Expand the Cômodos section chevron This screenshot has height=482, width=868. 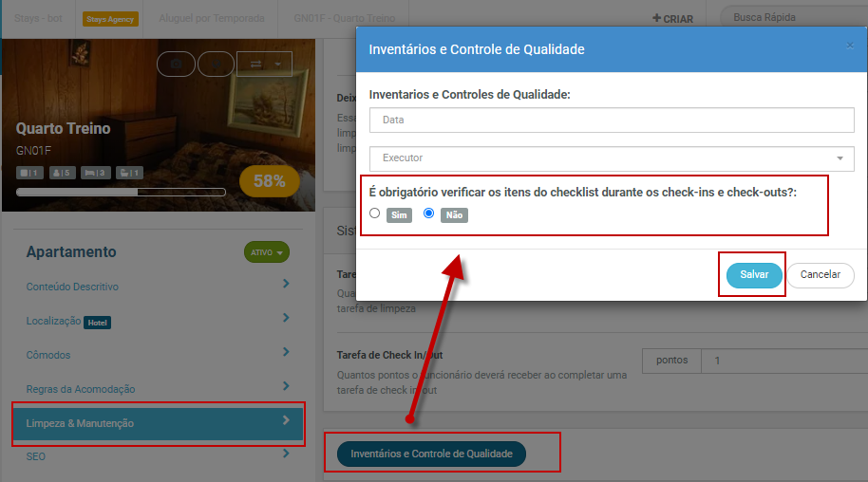click(286, 352)
